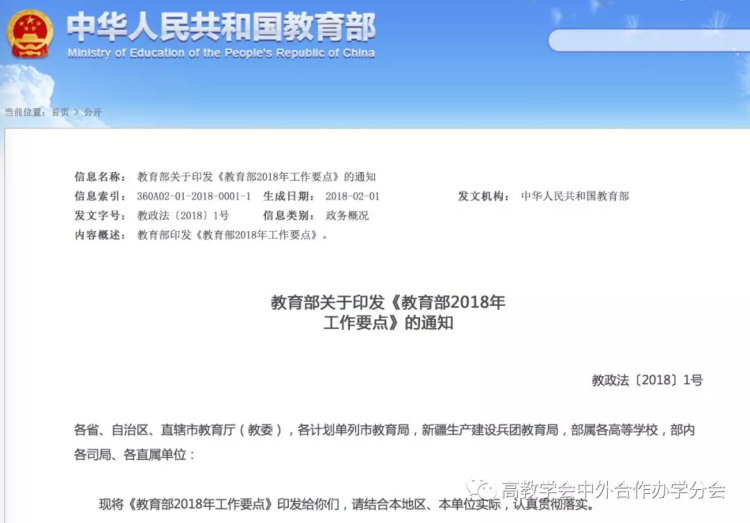Click the 内容概述 label
The height and width of the screenshot is (523, 750).
pos(100,235)
